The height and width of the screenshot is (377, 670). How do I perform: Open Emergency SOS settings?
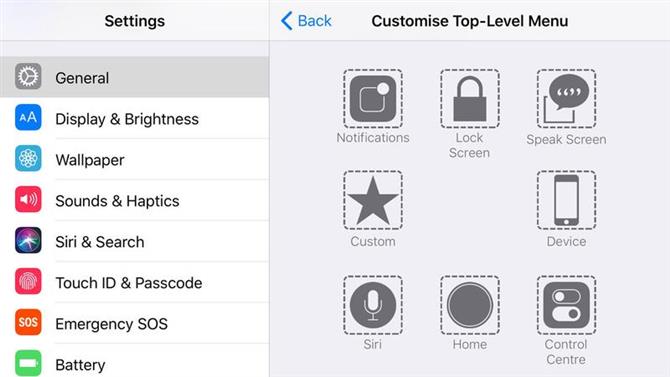[135, 324]
